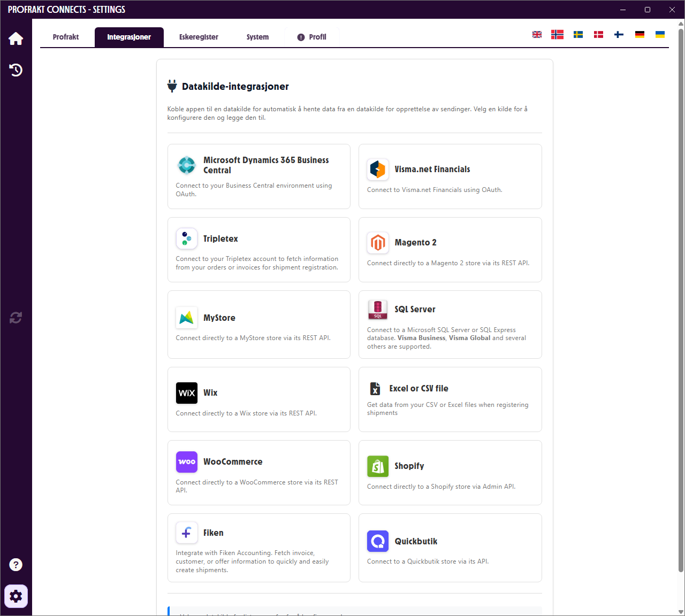Select the Microsoft Dynamics 365 Business Central integration
The height and width of the screenshot is (616, 685).
point(258,176)
